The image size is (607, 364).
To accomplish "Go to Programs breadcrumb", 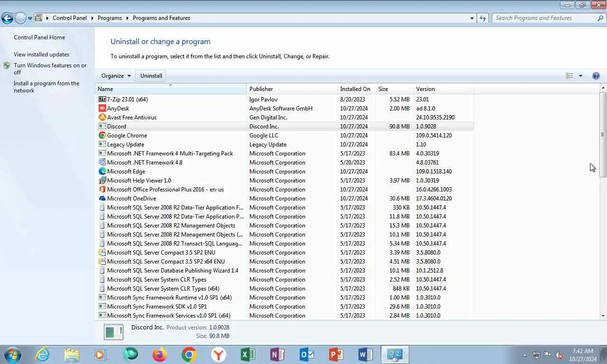I will (110, 18).
